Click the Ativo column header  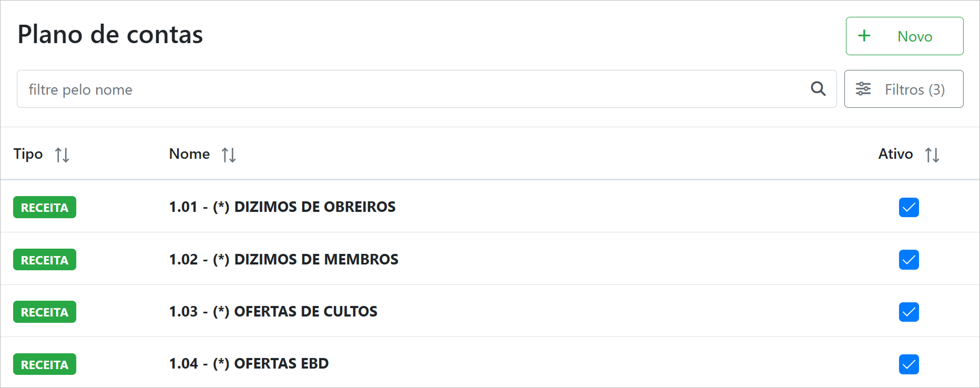[x=895, y=154]
